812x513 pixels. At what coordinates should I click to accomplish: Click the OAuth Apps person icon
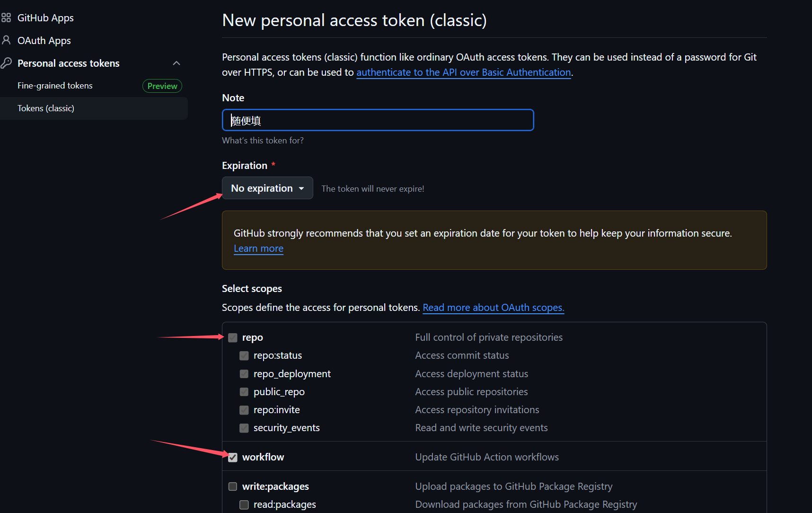coord(6,40)
